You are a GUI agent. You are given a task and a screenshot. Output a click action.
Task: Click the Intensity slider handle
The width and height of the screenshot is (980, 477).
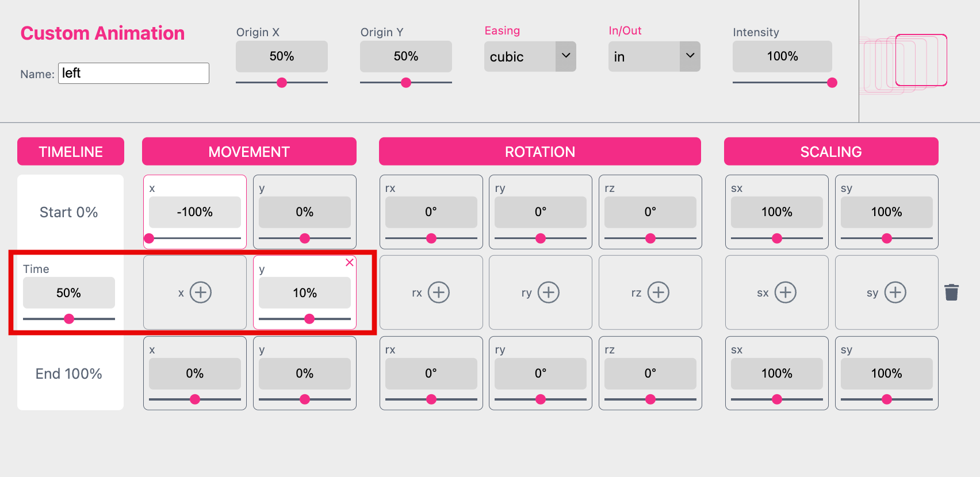pos(832,83)
